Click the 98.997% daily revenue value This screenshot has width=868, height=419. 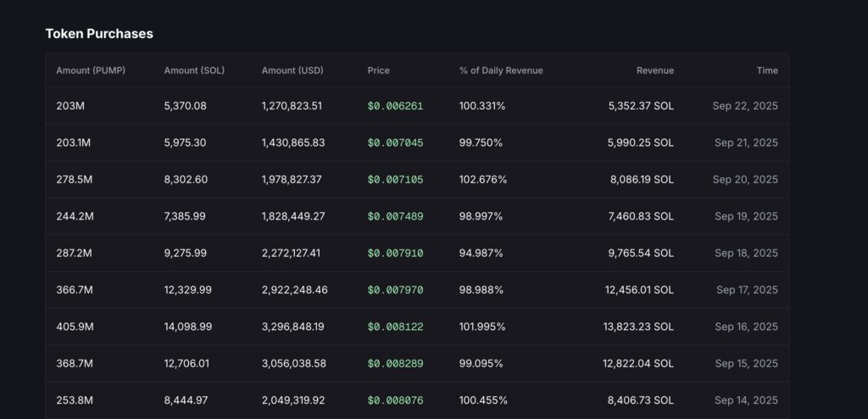481,216
